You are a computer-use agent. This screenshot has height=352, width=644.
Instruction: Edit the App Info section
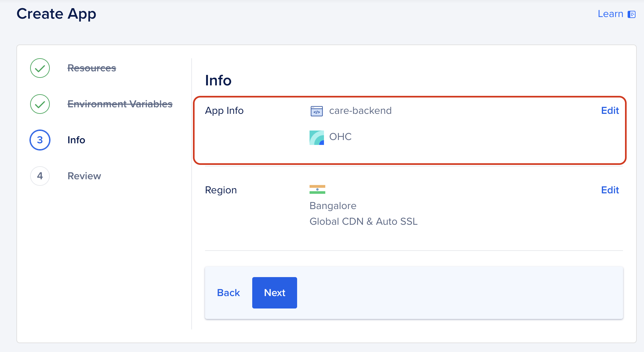coord(610,111)
